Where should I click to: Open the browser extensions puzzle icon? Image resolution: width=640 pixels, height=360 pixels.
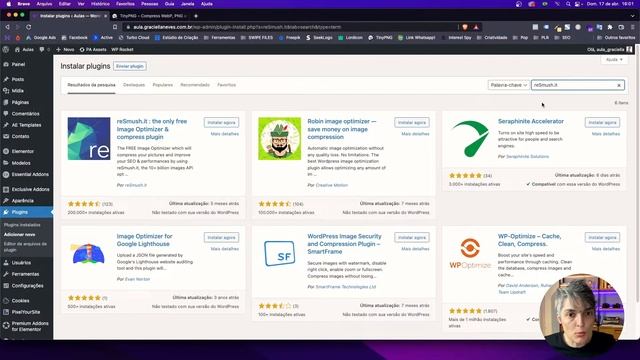(610, 27)
